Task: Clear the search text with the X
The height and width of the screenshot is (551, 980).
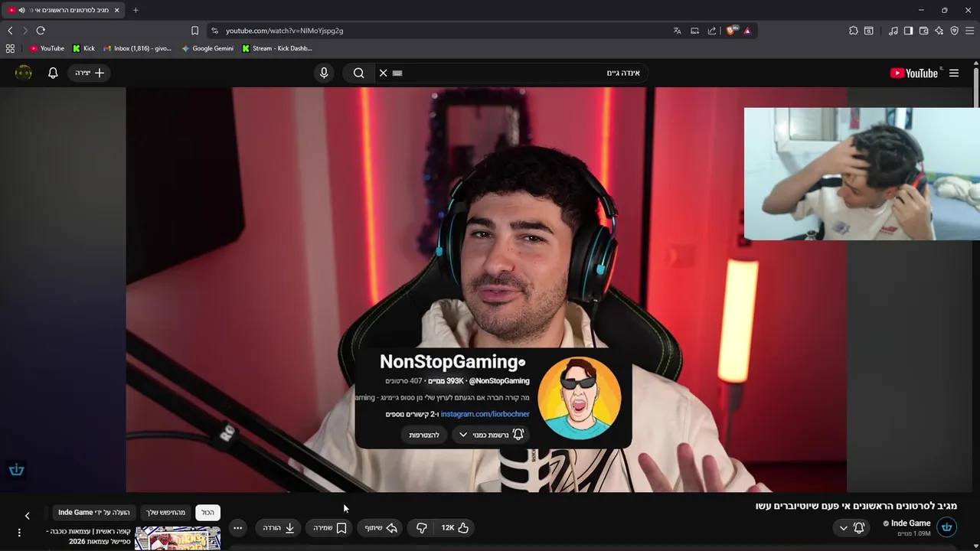Action: (x=383, y=73)
